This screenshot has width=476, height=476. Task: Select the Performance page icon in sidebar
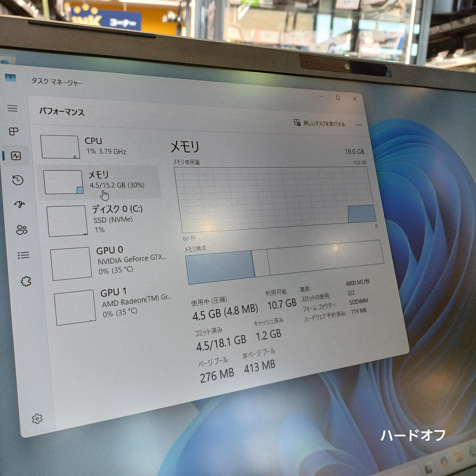click(x=16, y=156)
